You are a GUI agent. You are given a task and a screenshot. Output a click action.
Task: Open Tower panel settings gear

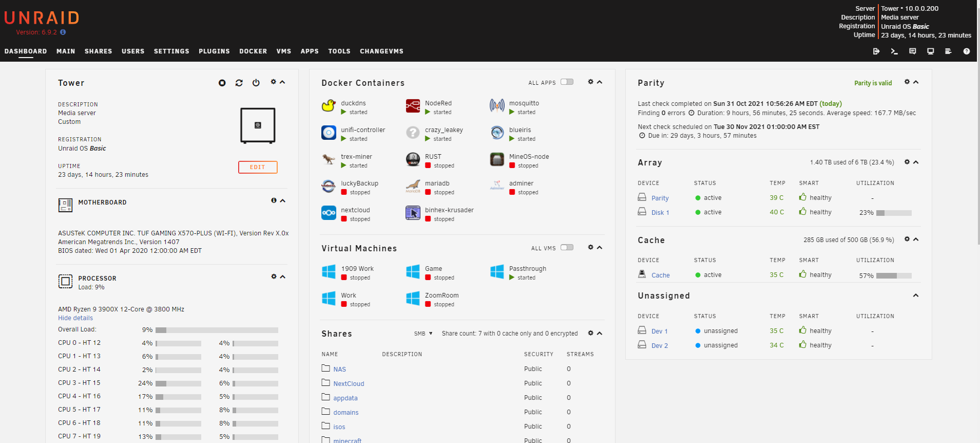click(x=274, y=82)
